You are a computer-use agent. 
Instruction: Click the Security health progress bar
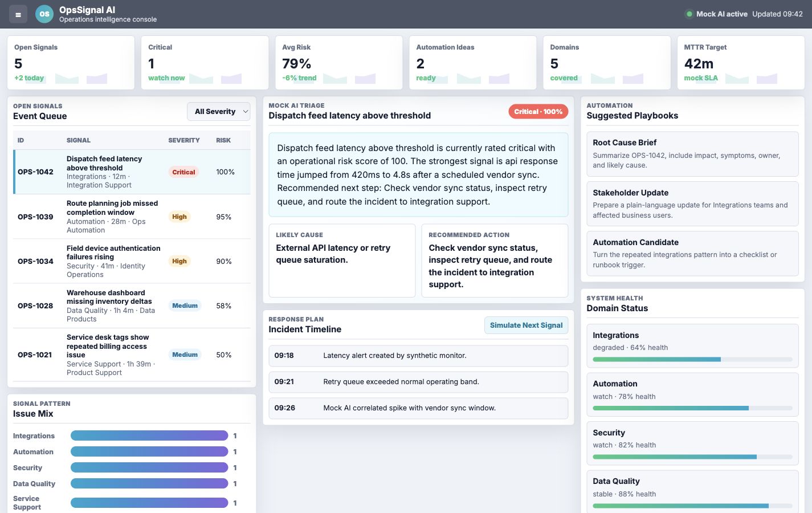pyautogui.click(x=692, y=457)
